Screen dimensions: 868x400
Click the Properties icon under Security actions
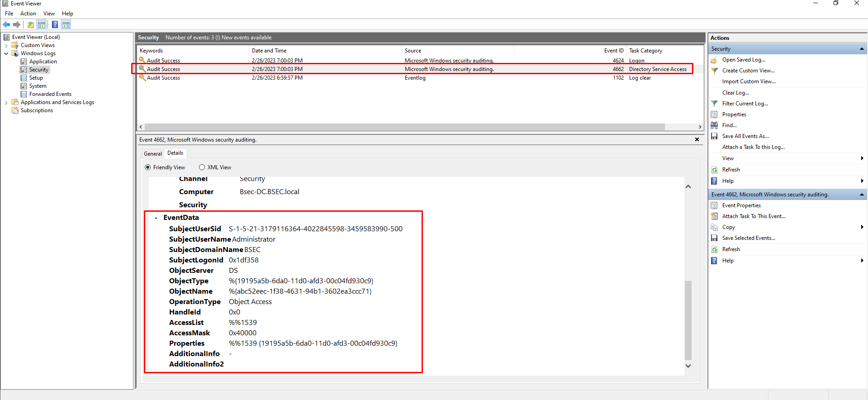(x=714, y=114)
